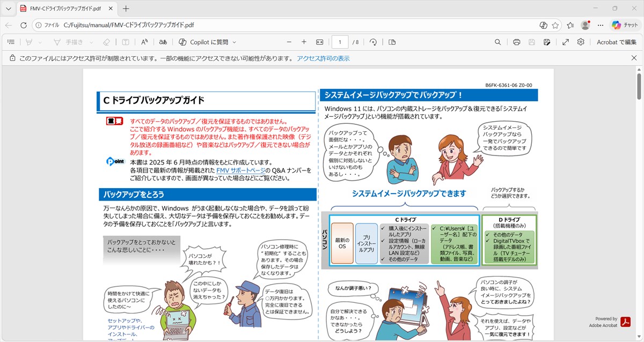Open the table of contents sidebar
Screen dimensions: 644x342
click(x=11, y=42)
